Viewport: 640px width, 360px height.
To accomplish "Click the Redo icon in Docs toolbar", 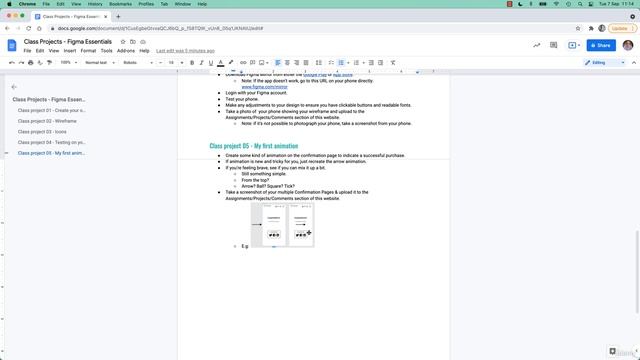I will pos(21,62).
